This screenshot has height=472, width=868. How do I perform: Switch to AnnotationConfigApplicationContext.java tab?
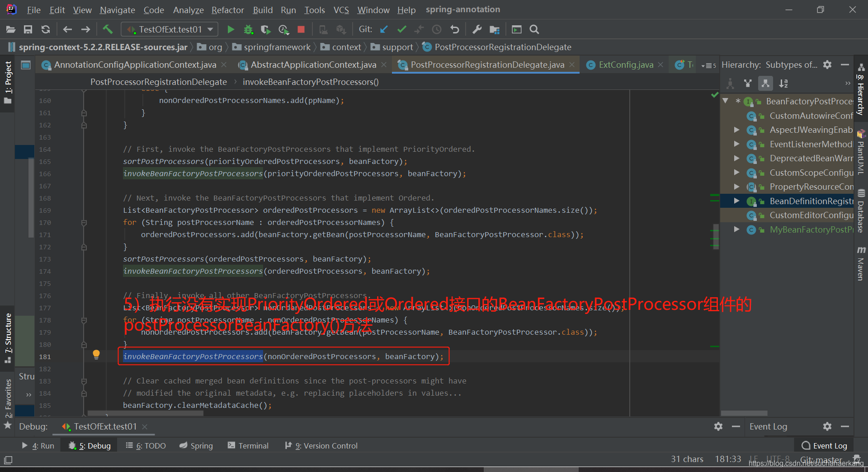click(135, 65)
